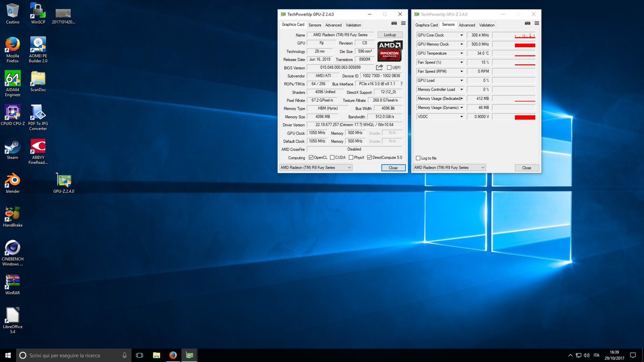Expand the GPU Core Clock sensor dropdown
The width and height of the screenshot is (644, 362).
coord(461,35)
